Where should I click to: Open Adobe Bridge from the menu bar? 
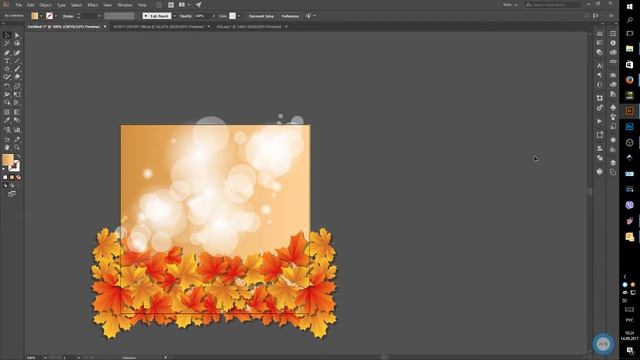(159, 5)
